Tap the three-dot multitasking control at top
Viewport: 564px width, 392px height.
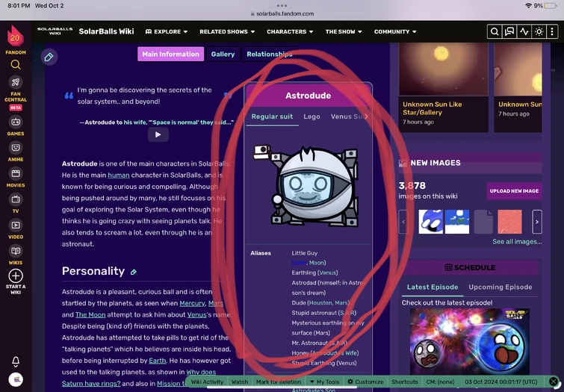[282, 5]
